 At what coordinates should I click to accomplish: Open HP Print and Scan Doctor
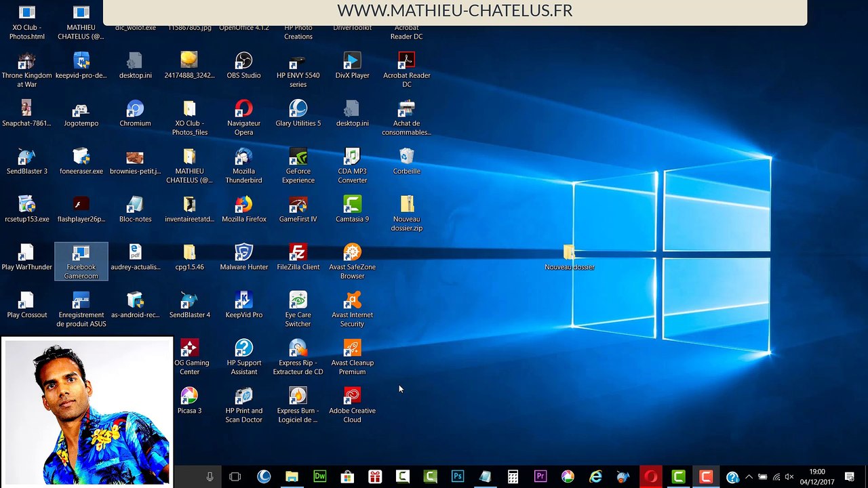point(243,406)
